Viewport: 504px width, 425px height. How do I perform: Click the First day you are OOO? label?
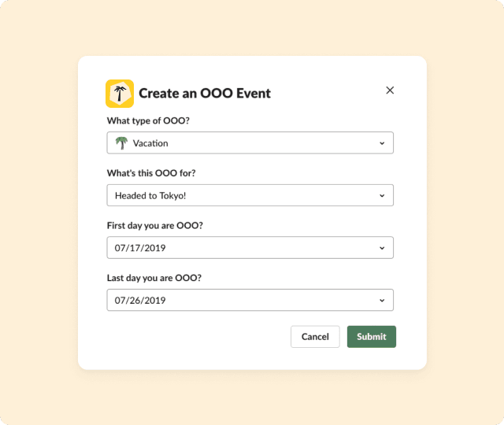tap(155, 226)
